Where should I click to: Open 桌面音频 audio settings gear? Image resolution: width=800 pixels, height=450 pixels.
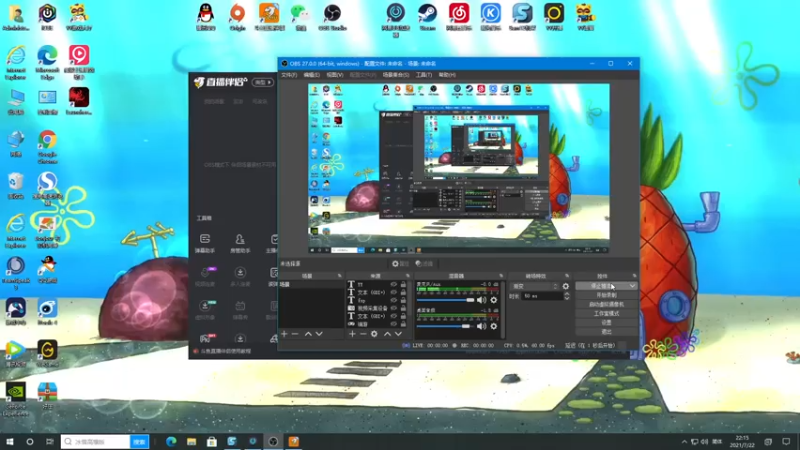coord(493,326)
